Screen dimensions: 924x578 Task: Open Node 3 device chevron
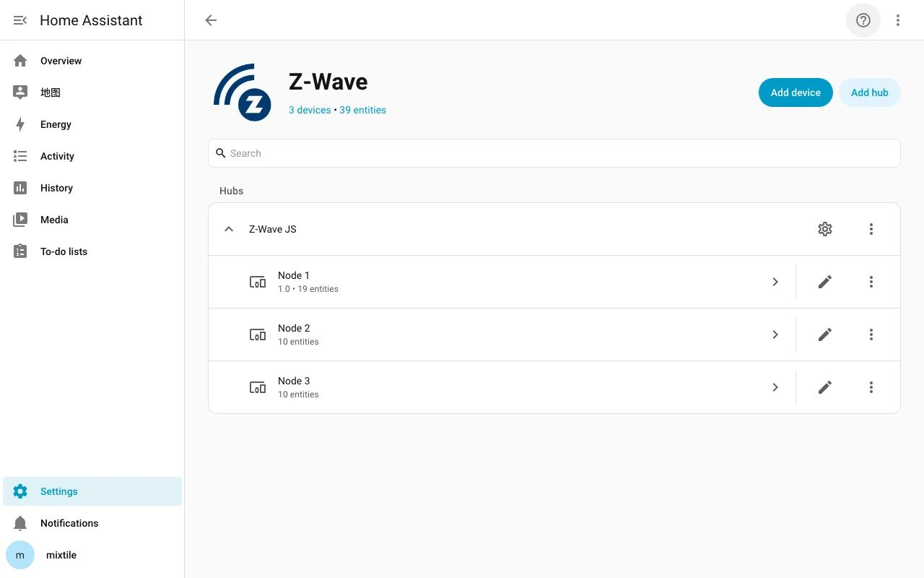coord(775,387)
